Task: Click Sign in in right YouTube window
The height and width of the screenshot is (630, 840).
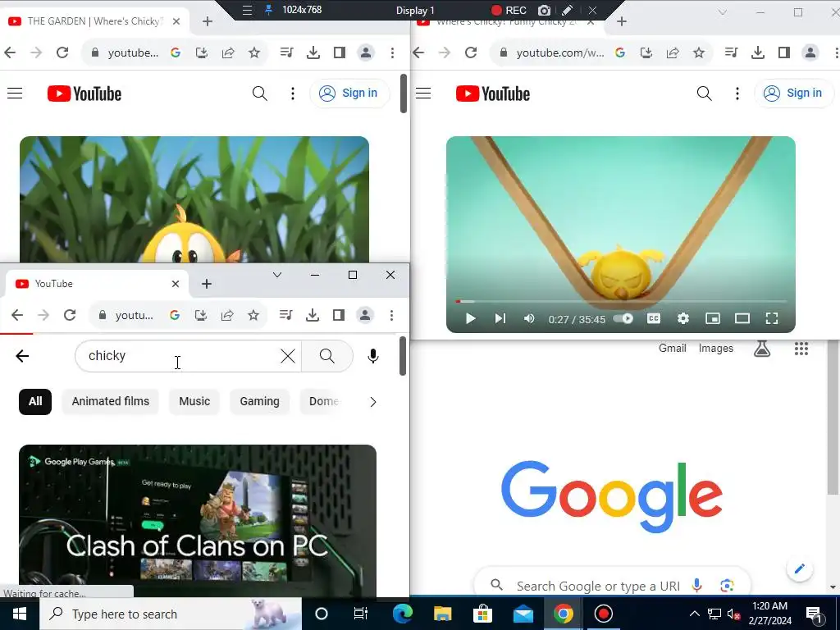Action: 794,94
